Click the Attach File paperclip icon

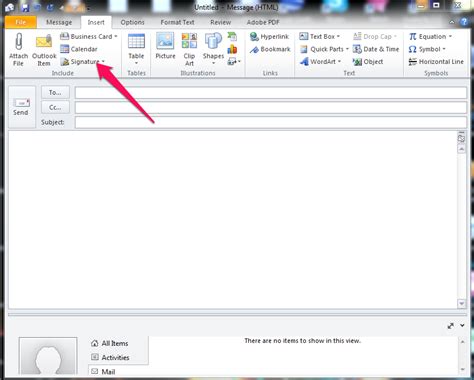[x=19, y=42]
